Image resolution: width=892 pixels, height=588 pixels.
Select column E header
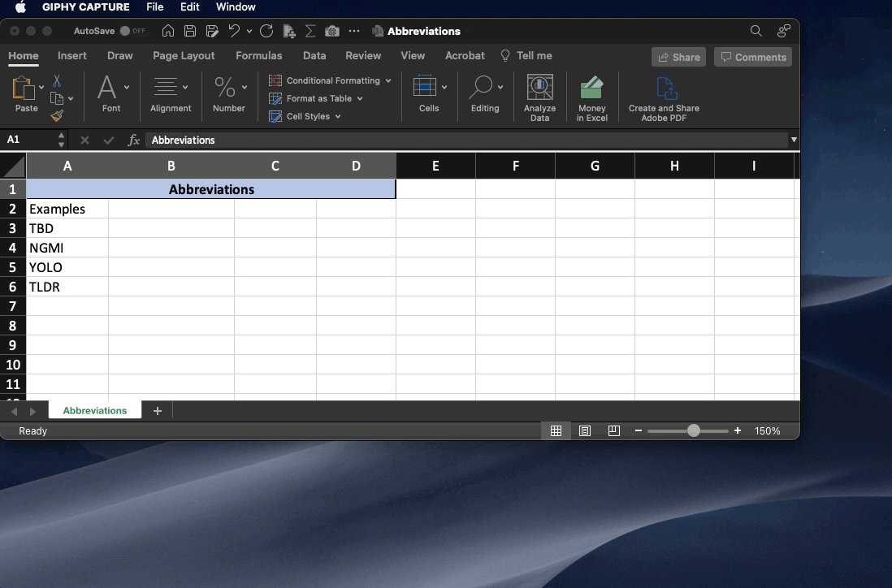click(435, 166)
